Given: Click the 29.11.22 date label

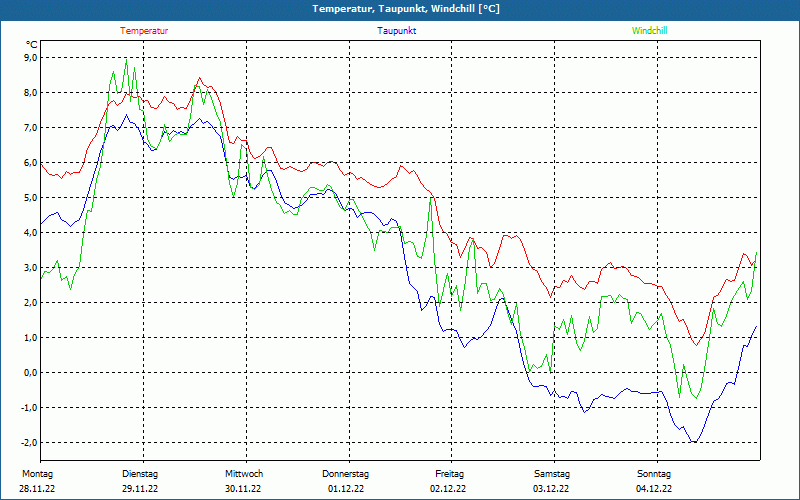Looking at the screenshot, I should [x=140, y=489].
